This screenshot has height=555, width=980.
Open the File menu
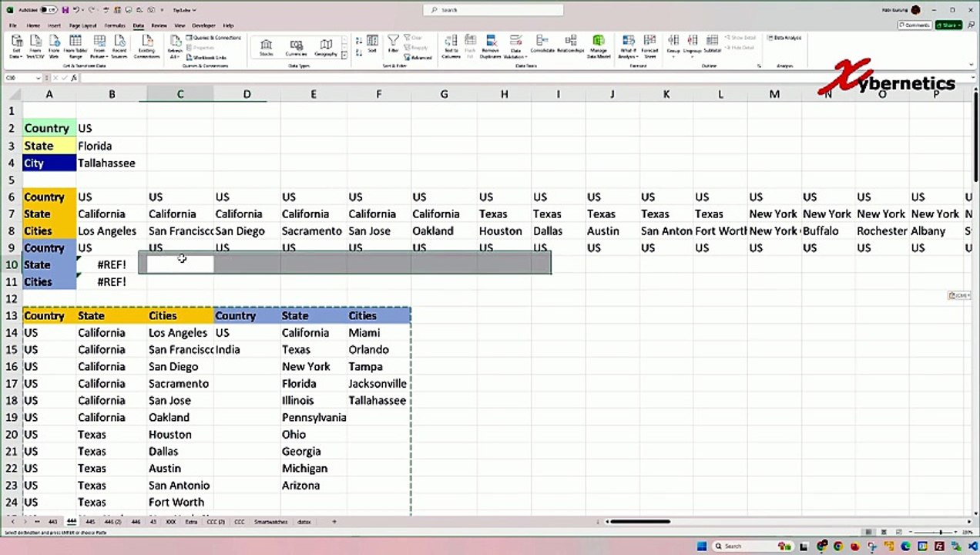(13, 25)
